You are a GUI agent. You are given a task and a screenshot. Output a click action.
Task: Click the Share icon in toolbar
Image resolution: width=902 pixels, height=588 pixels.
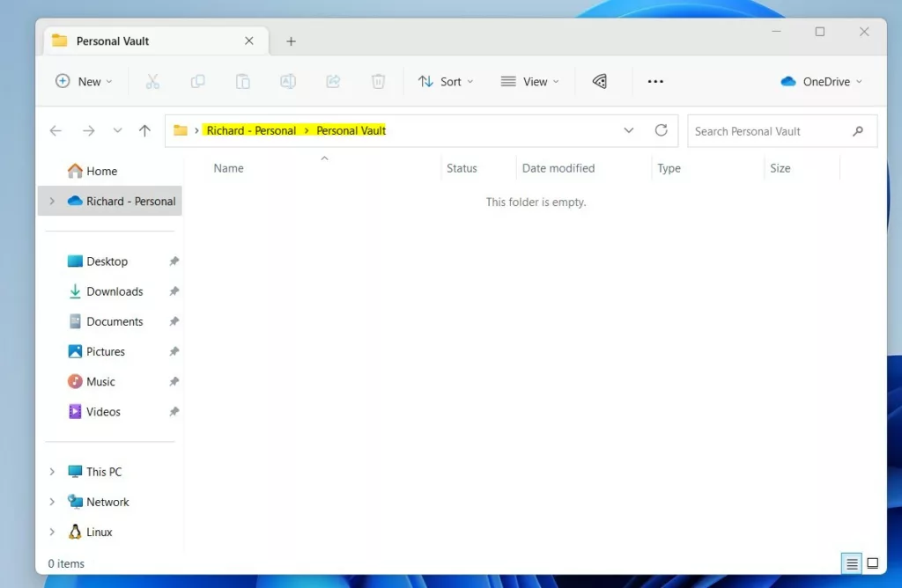333,82
